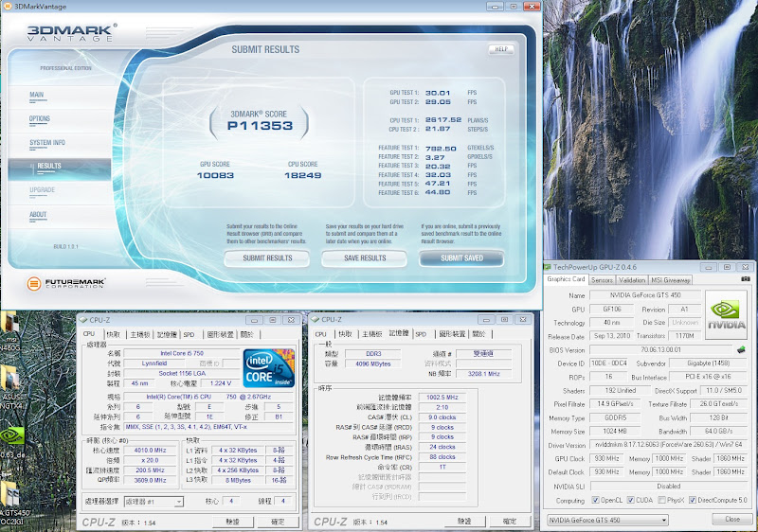The width and height of the screenshot is (758, 532).
Task: Click the 3DMark Vantage title bar icon
Action: pos(8,7)
